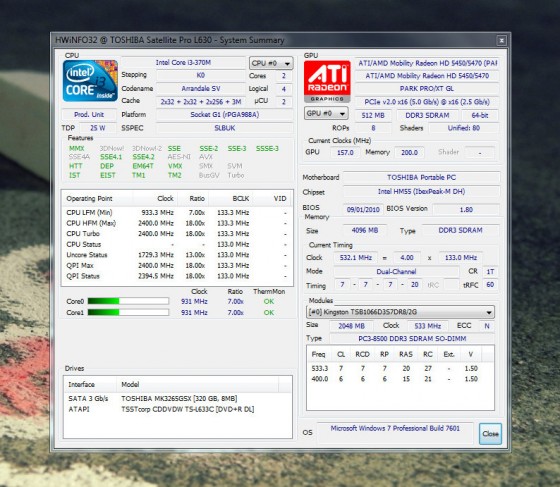Click the GPU clock value 157.0

[x=345, y=152]
